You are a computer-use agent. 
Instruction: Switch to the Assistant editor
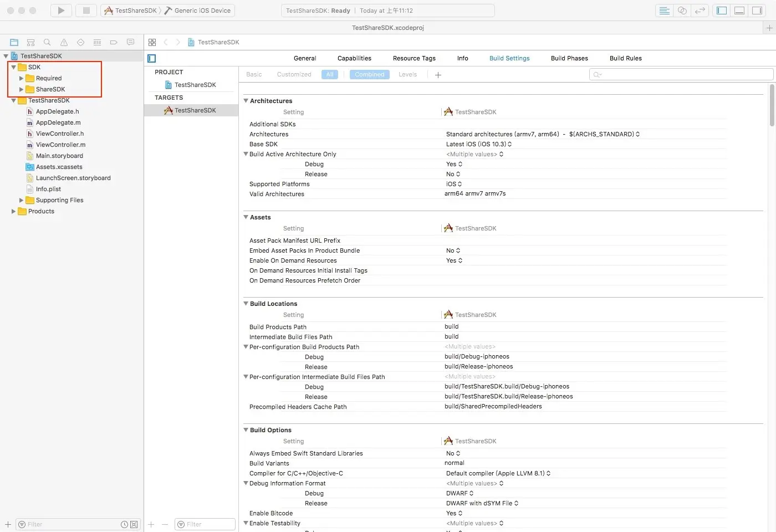[682, 11]
